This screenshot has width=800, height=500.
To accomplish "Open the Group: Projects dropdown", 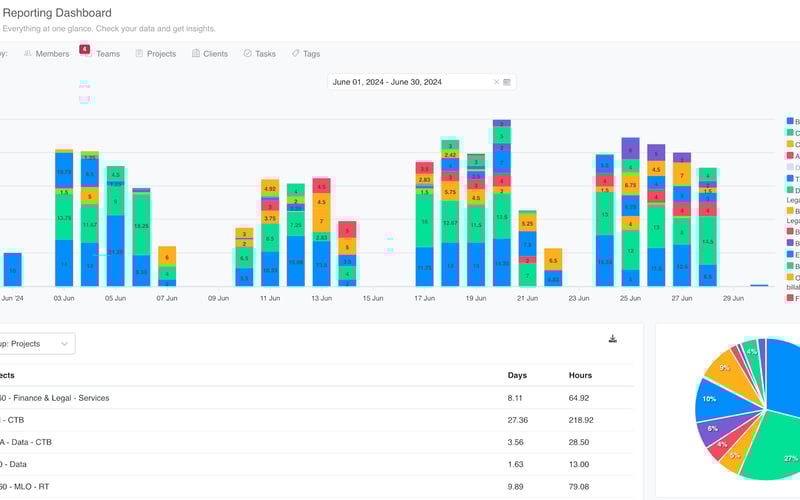I will 36,343.
